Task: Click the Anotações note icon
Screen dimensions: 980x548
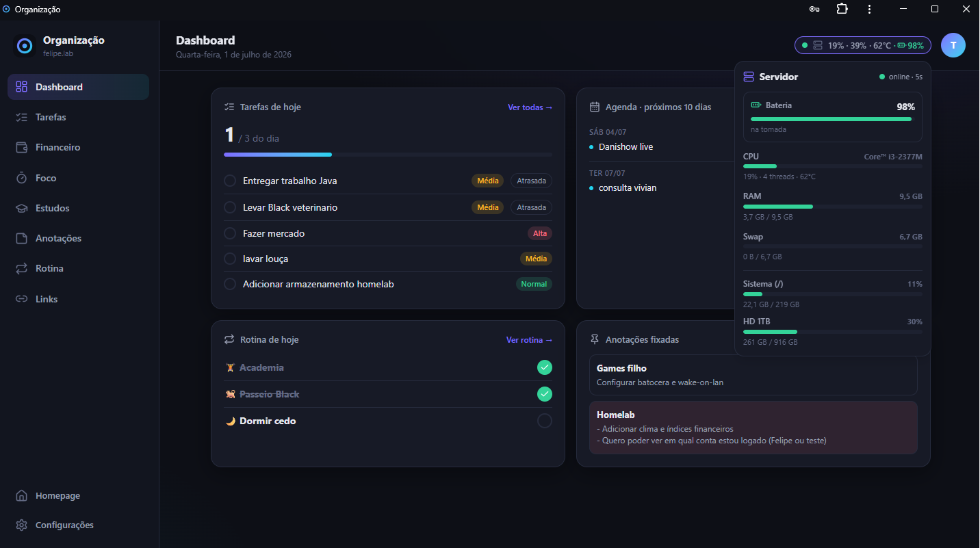Action: [22, 238]
